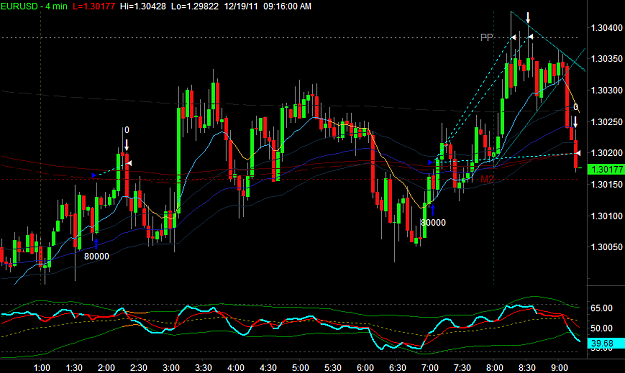
Task: Click the blue buy arrow above 80000
Action: point(96,243)
